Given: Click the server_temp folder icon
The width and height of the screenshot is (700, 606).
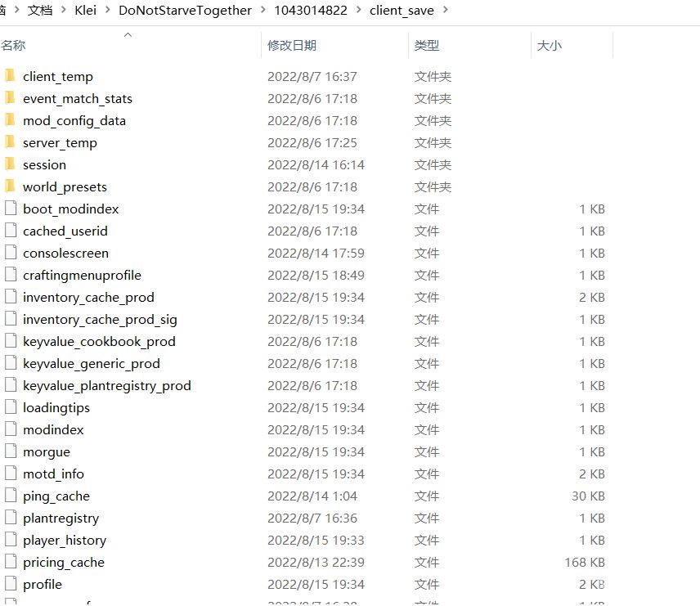Looking at the screenshot, I should click(x=11, y=142).
